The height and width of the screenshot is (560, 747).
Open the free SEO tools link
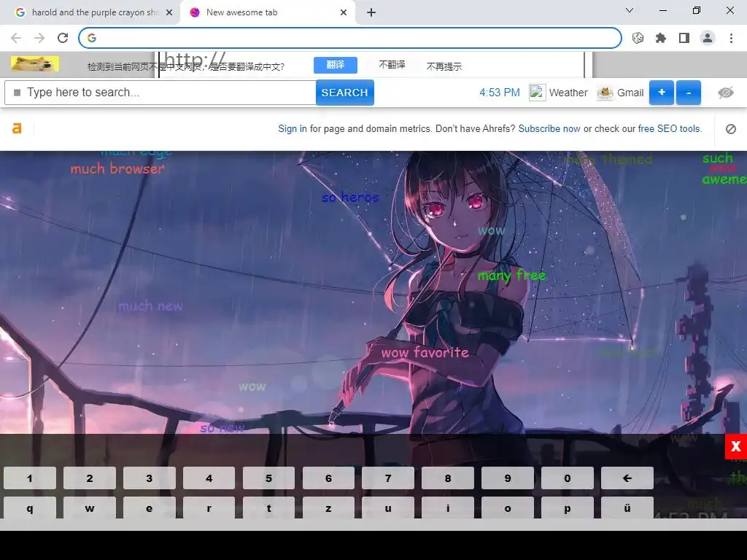coord(670,128)
